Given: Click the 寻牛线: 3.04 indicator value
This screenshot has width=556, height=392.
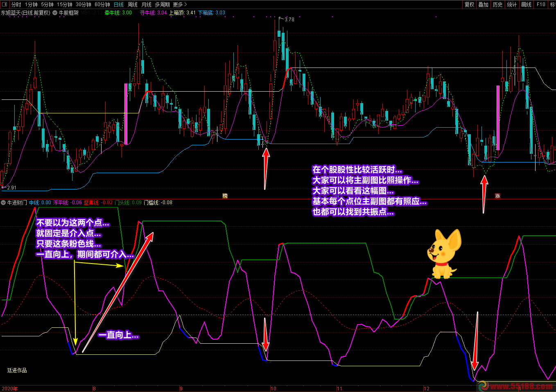Looking at the screenshot, I should (154, 13).
